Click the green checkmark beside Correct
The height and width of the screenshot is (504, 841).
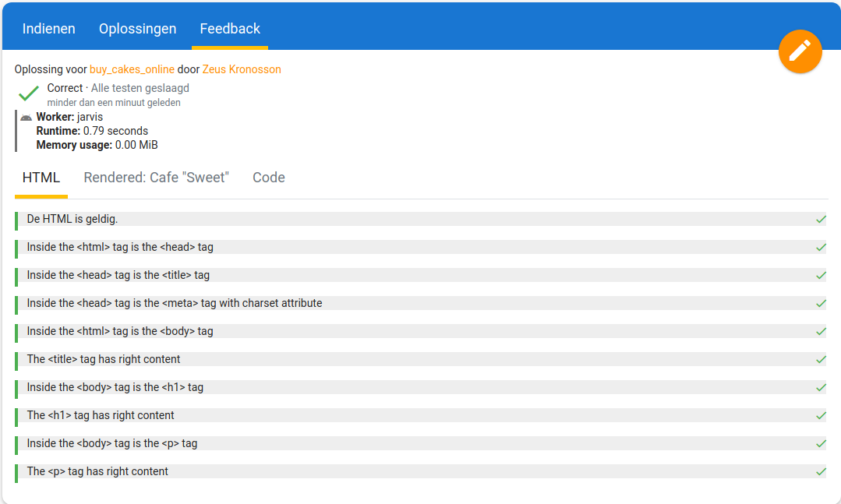click(x=28, y=93)
